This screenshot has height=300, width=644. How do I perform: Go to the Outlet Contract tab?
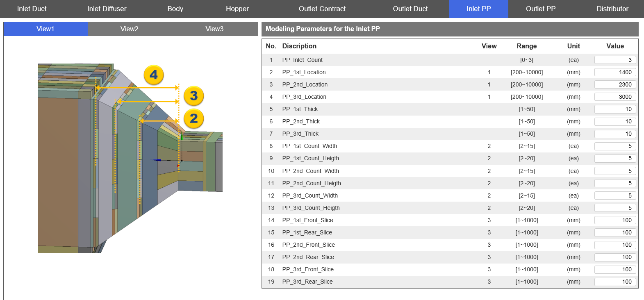(322, 9)
